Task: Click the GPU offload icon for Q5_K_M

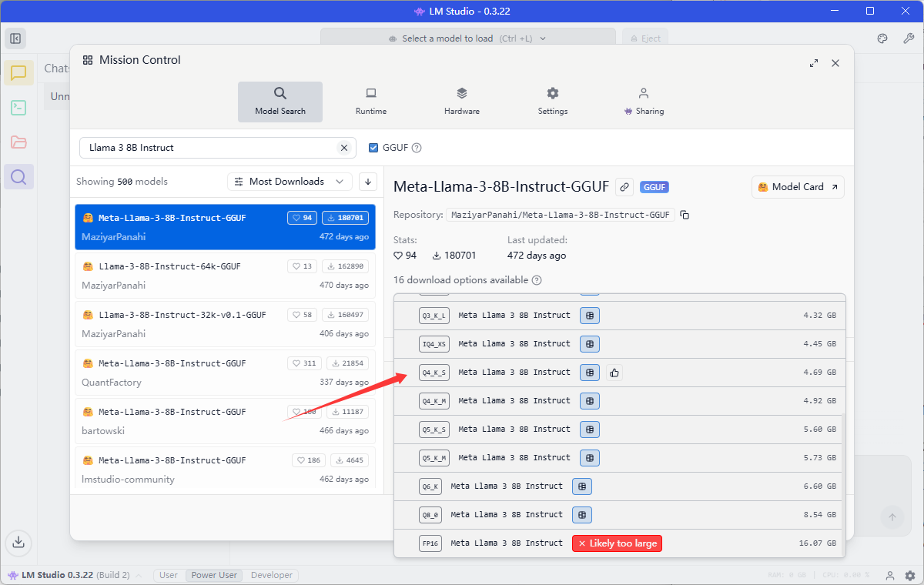Action: point(590,458)
